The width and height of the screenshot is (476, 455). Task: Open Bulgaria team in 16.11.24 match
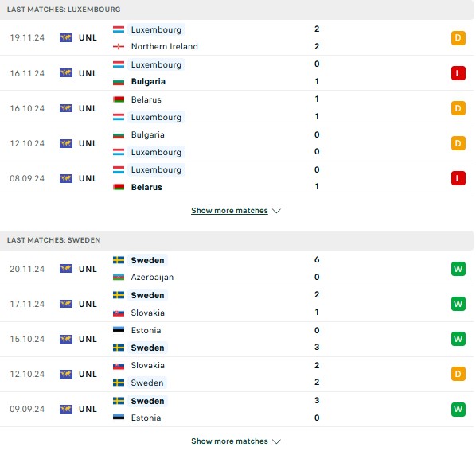click(148, 82)
